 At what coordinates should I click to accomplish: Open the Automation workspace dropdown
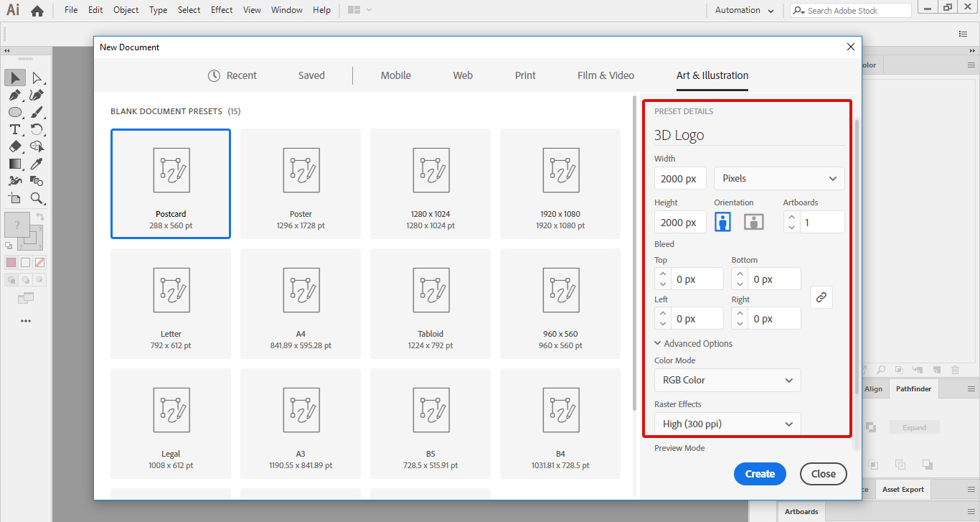coord(745,10)
